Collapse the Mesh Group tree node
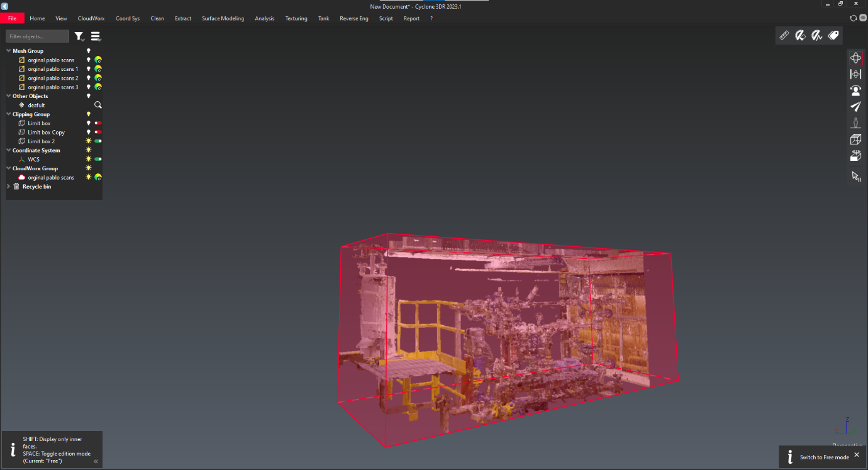Screen dimensions: 868x470 click(9, 51)
